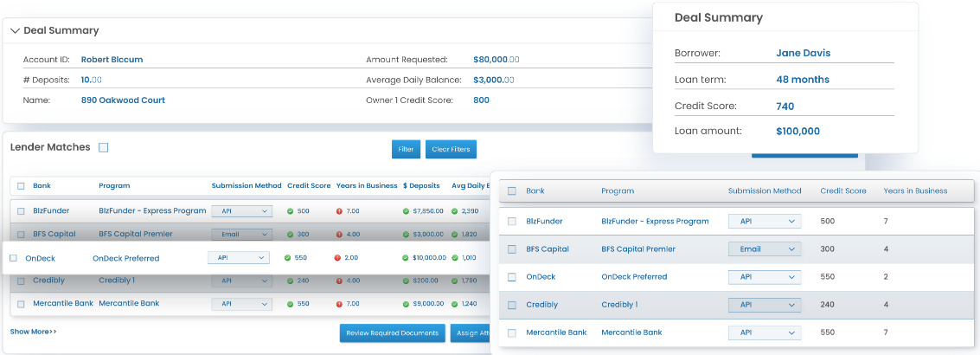Image resolution: width=980 pixels, height=355 pixels.
Task: Click red alert icon beside OnDeck's 2.00 years
Action: 337,258
